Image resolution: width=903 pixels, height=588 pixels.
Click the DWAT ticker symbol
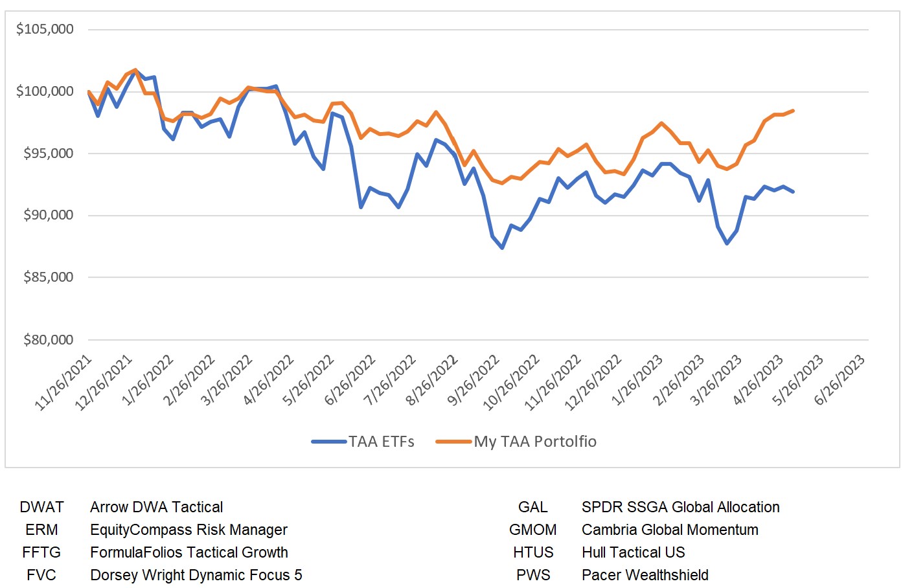tap(41, 507)
